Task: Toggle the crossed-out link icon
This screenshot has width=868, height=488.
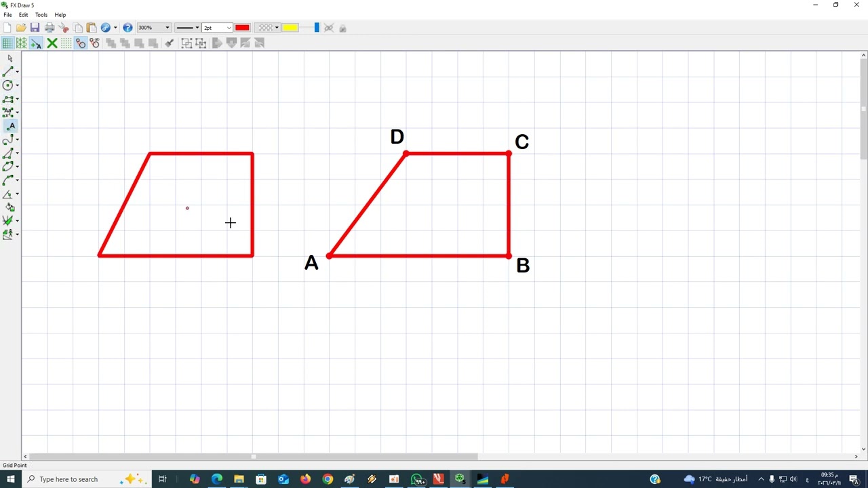Action: [328, 28]
